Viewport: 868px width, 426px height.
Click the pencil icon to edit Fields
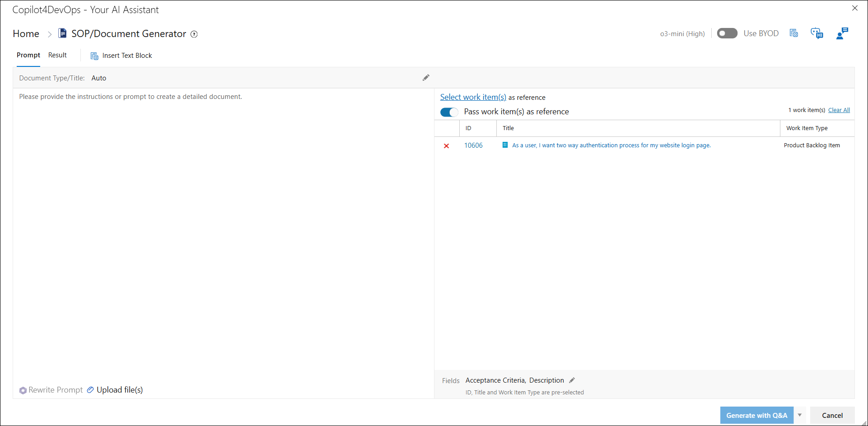[572, 380]
